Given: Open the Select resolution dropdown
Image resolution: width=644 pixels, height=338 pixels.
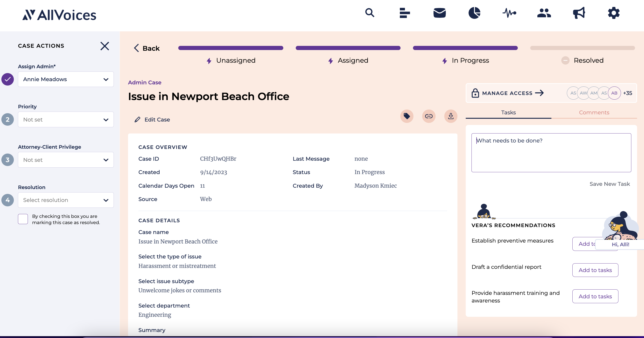Looking at the screenshot, I should click(x=66, y=200).
